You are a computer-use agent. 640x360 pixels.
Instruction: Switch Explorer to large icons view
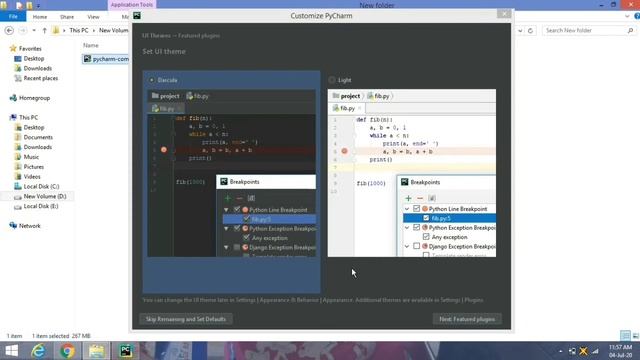pyautogui.click(x=636, y=336)
